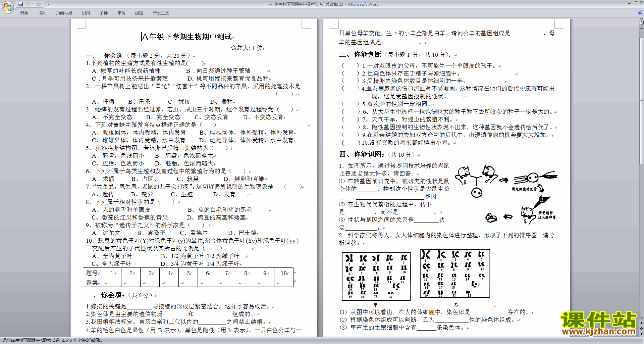This screenshot has height=344, width=644.
Task: Click the heading 二. 你会填
Action: (x=105, y=295)
